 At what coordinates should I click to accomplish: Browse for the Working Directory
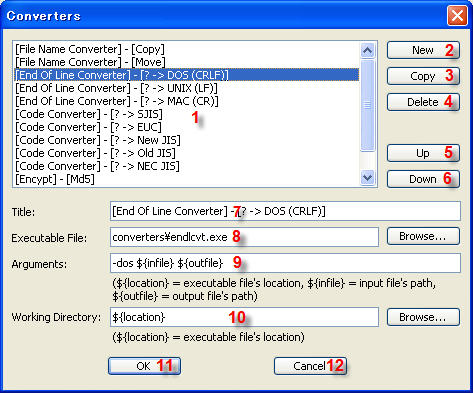point(423,317)
